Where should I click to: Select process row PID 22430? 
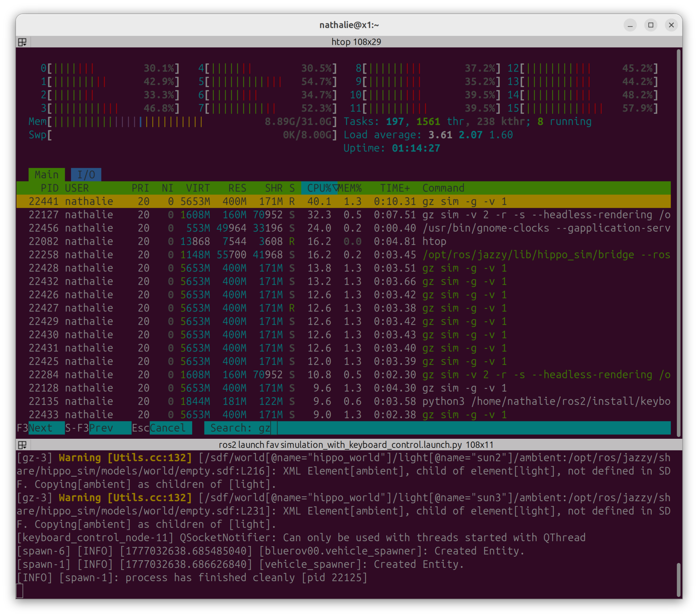pyautogui.click(x=344, y=334)
